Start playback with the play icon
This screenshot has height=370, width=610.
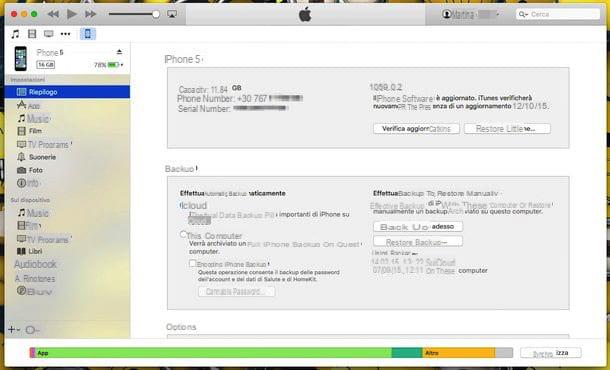tap(72, 14)
